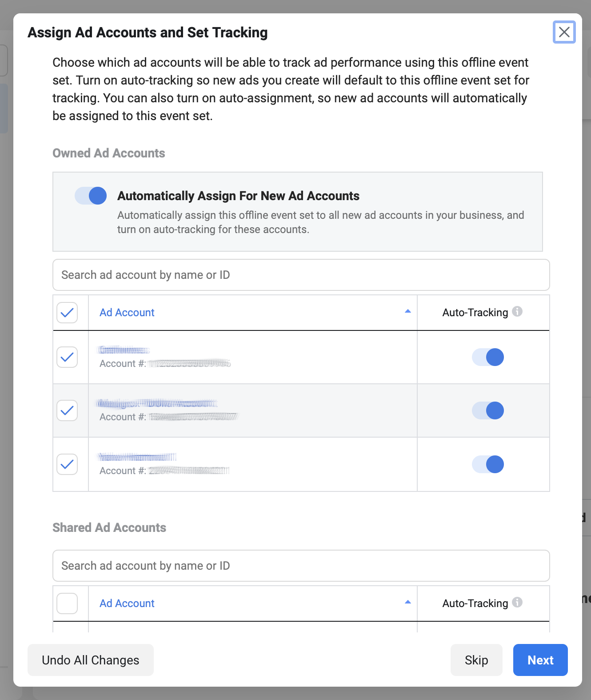591x700 pixels.
Task: Click sort arrow in Shared accounts header
Action: (x=407, y=602)
